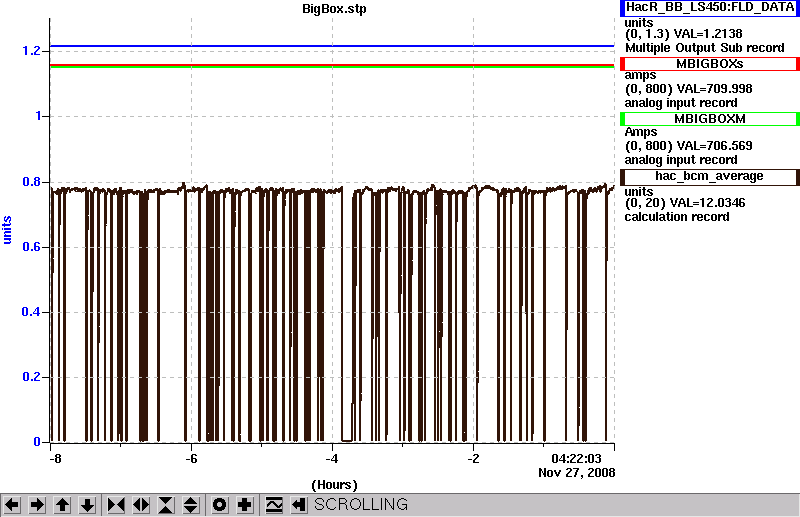Zoom in vertically with the hourglass icon
The height and width of the screenshot is (517, 800).
point(166,505)
